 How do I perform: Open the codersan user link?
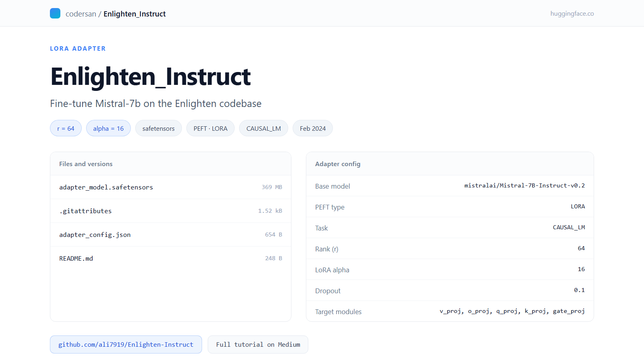81,14
